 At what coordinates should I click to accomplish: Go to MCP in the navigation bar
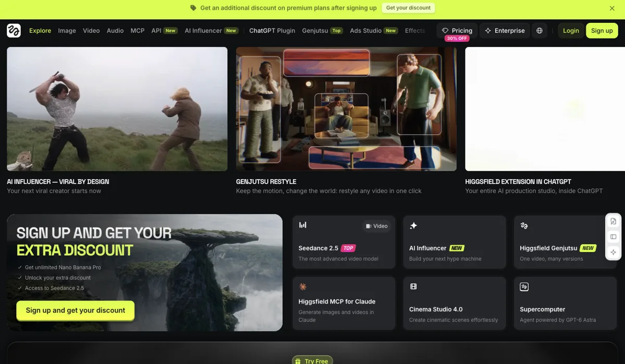(x=137, y=31)
